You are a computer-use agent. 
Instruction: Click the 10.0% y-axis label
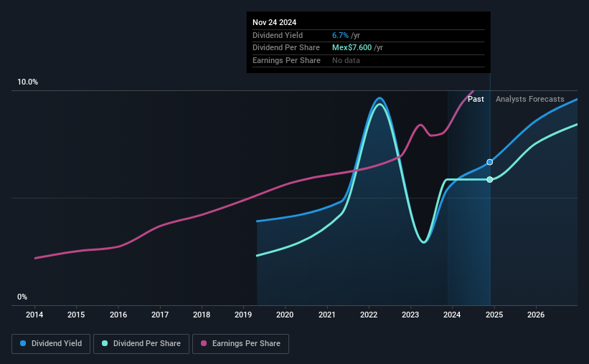coord(28,82)
